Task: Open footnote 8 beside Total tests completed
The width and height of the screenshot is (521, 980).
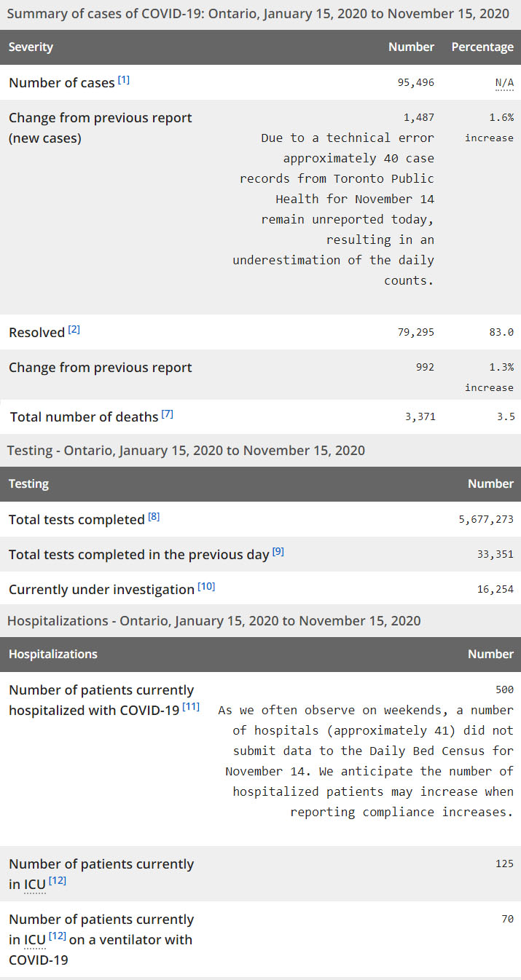Action: 154,517
